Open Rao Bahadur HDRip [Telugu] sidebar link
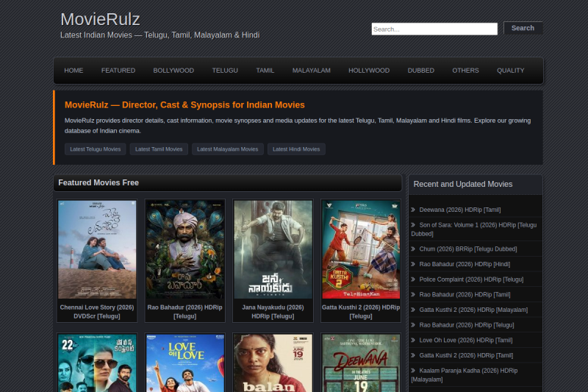Viewport: 588px width, 392px height. point(467,325)
